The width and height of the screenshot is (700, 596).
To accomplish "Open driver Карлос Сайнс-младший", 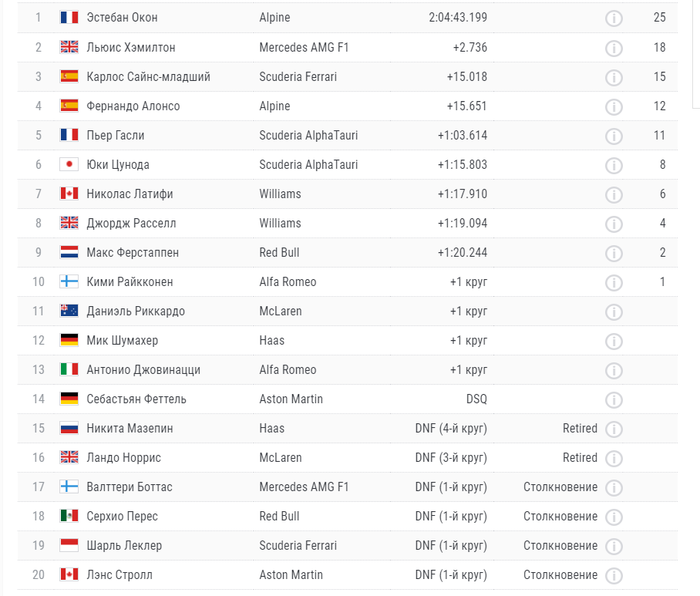I will [x=149, y=76].
